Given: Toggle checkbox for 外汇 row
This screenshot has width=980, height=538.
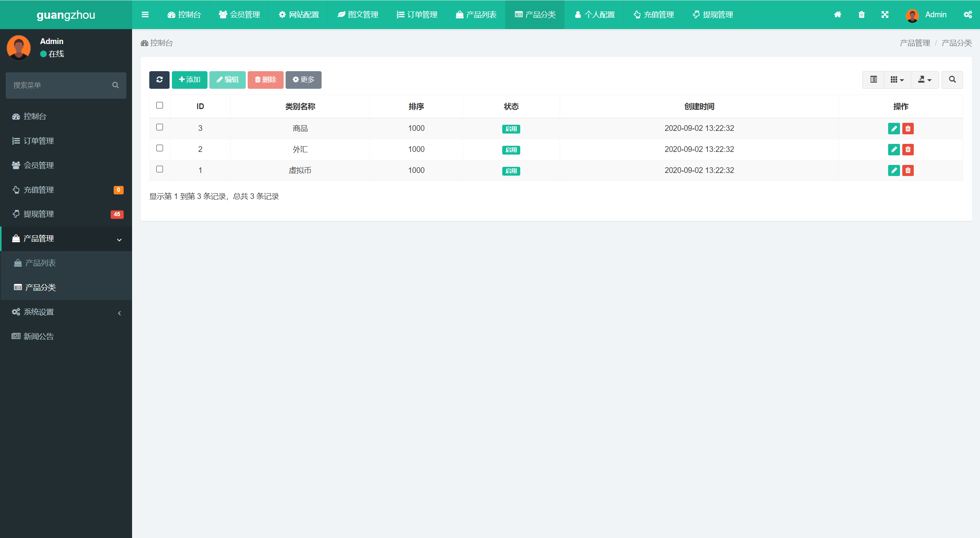Looking at the screenshot, I should point(160,148).
